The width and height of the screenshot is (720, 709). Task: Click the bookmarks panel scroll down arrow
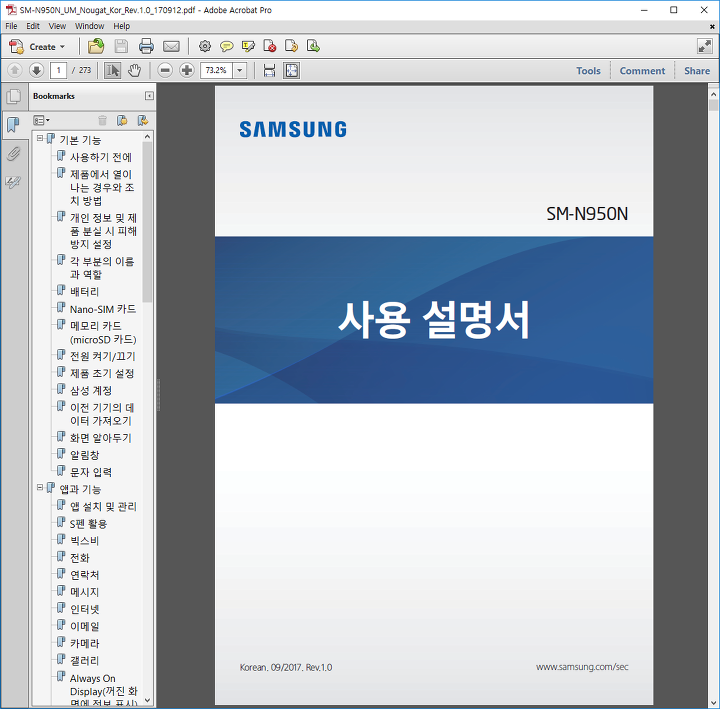pos(147,700)
